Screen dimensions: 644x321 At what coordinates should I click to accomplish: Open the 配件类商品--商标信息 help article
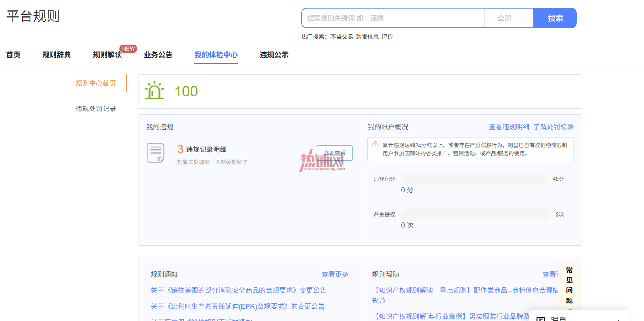(x=465, y=295)
